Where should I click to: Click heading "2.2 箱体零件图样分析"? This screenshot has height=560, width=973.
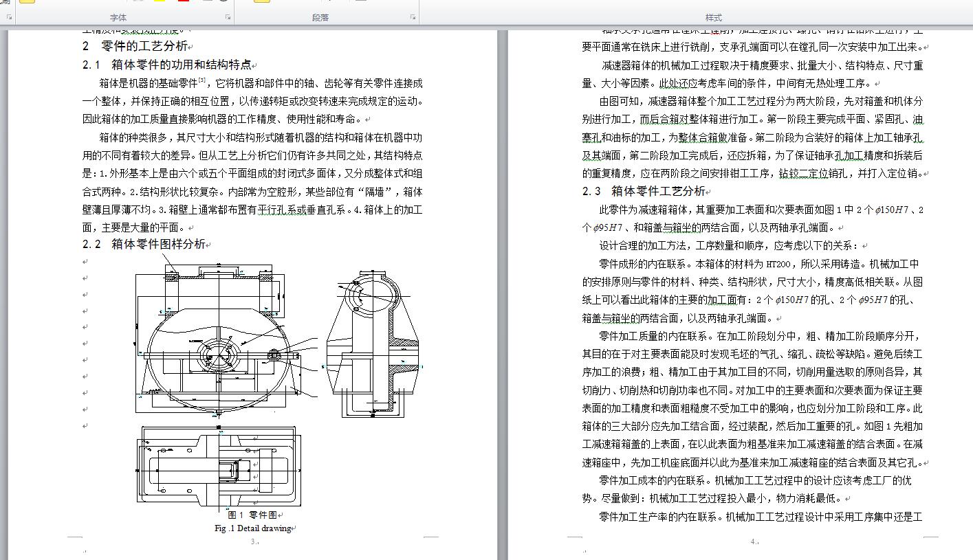144,244
